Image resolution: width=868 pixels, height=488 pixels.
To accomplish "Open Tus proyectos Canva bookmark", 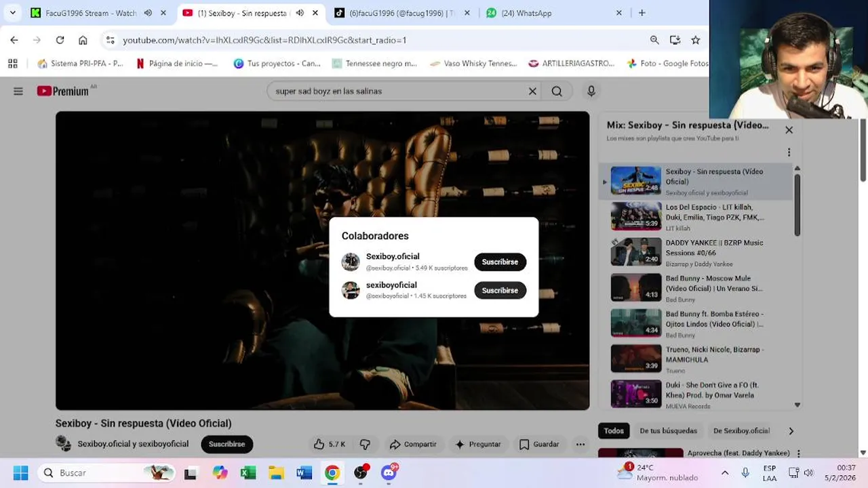I will (277, 63).
